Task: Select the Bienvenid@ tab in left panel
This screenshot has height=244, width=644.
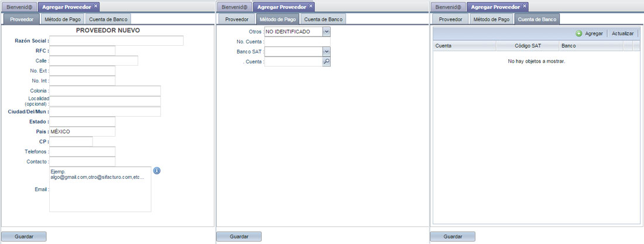Action: (19, 7)
